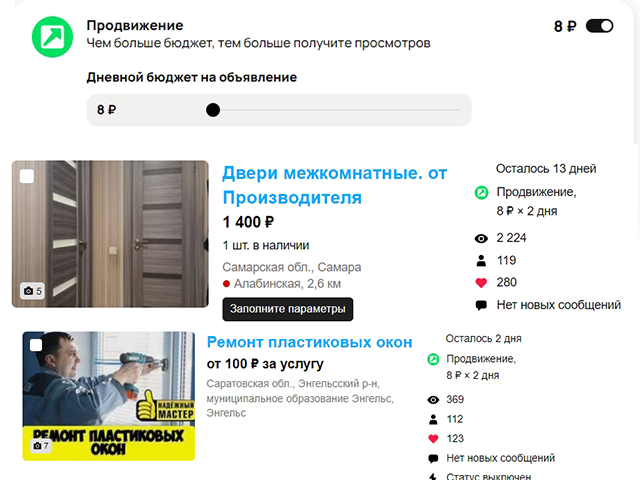Click the heart icon next to 123
This screenshot has width=640, height=480.
point(433,439)
